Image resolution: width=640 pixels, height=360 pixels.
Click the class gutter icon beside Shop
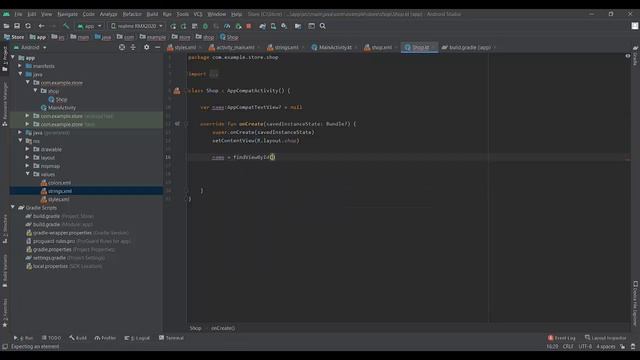[177, 91]
